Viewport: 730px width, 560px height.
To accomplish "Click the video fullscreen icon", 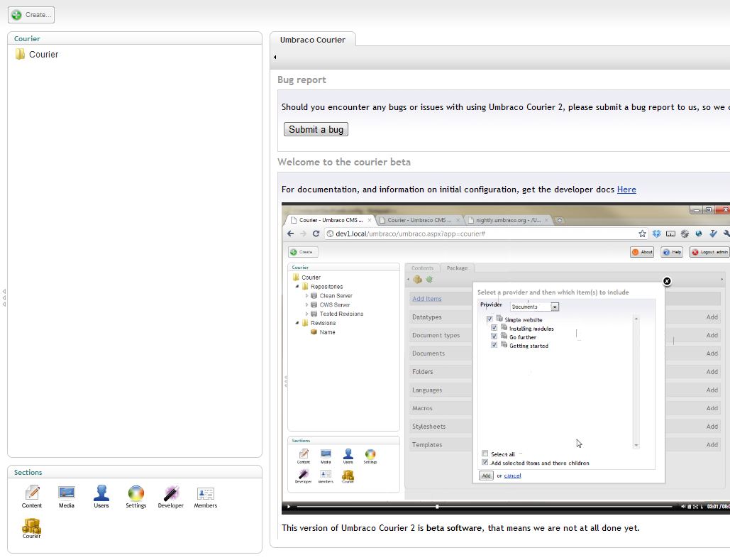I will click(x=695, y=507).
